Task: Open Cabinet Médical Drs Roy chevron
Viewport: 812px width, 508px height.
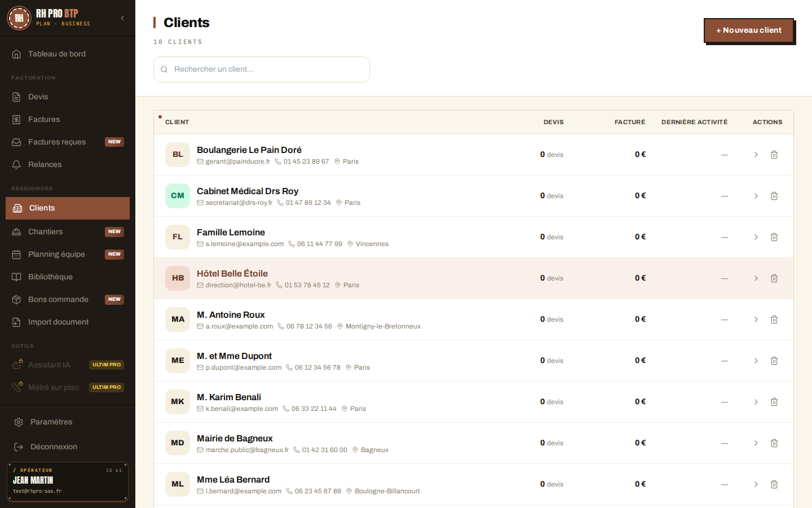Action: [756, 196]
